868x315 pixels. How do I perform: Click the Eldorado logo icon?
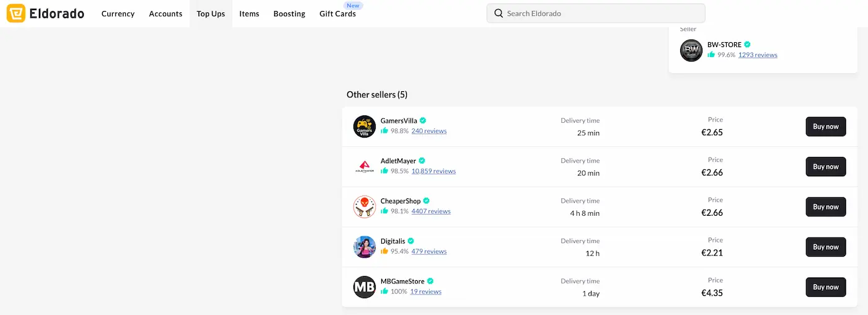pyautogui.click(x=16, y=13)
